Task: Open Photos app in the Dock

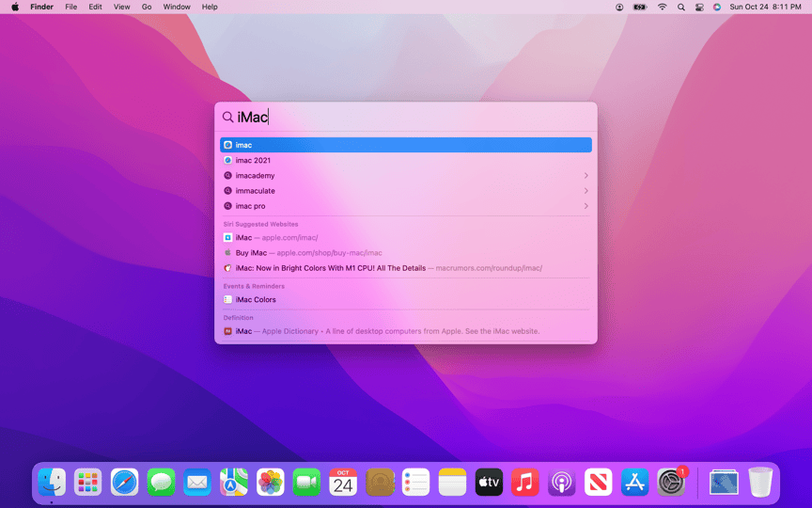Action: pyautogui.click(x=271, y=482)
